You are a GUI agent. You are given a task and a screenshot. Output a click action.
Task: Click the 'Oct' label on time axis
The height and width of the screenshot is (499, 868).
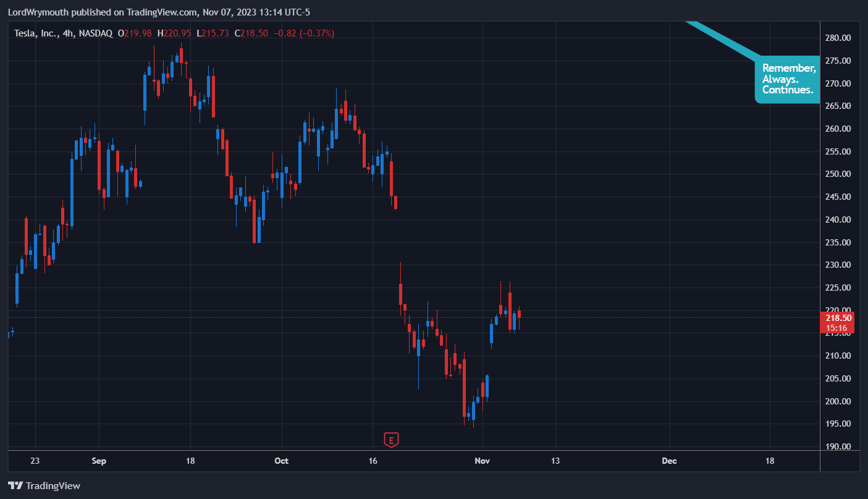tap(281, 461)
